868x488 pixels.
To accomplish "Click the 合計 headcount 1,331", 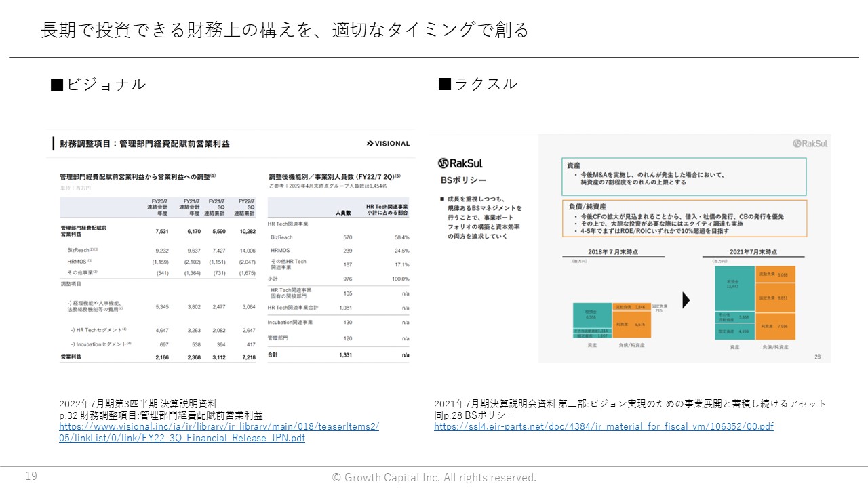I will pos(346,354).
